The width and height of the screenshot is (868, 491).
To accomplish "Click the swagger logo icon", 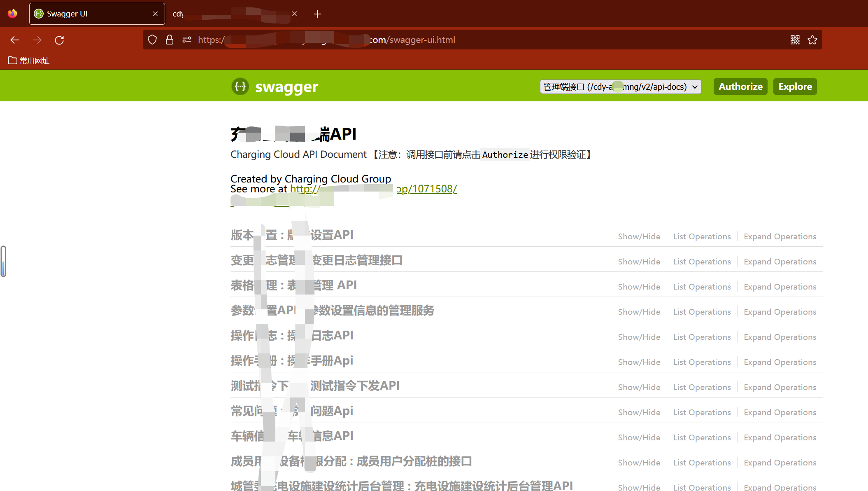I will (240, 87).
